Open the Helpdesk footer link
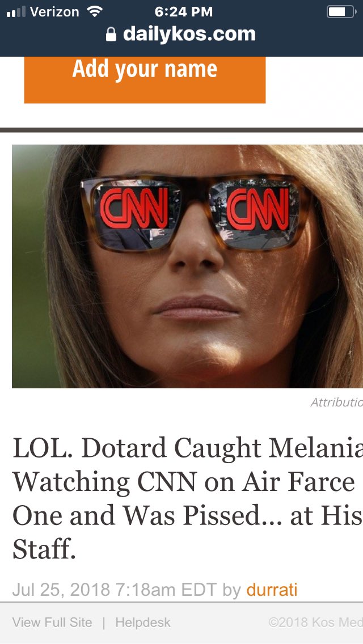363x644 pixels. 143,622
